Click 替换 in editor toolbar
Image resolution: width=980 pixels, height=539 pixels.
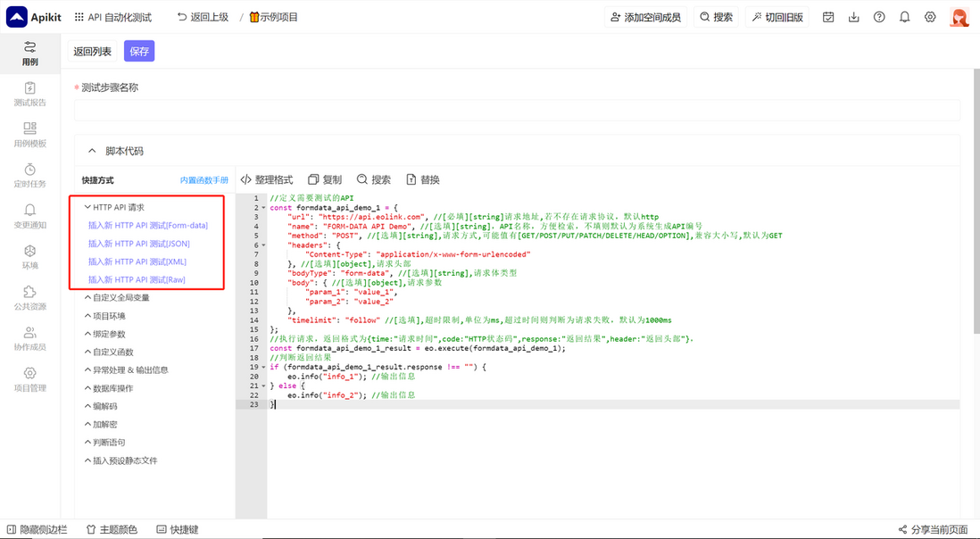point(423,180)
